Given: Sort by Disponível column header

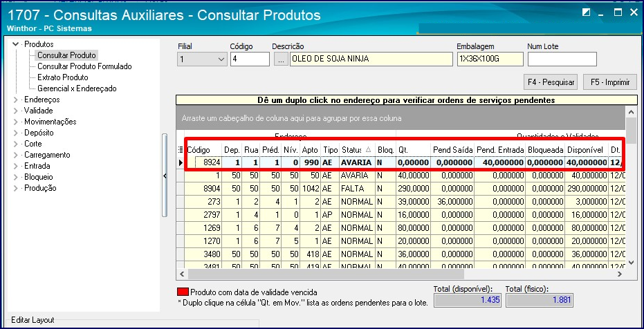Looking at the screenshot, I should (587, 150).
